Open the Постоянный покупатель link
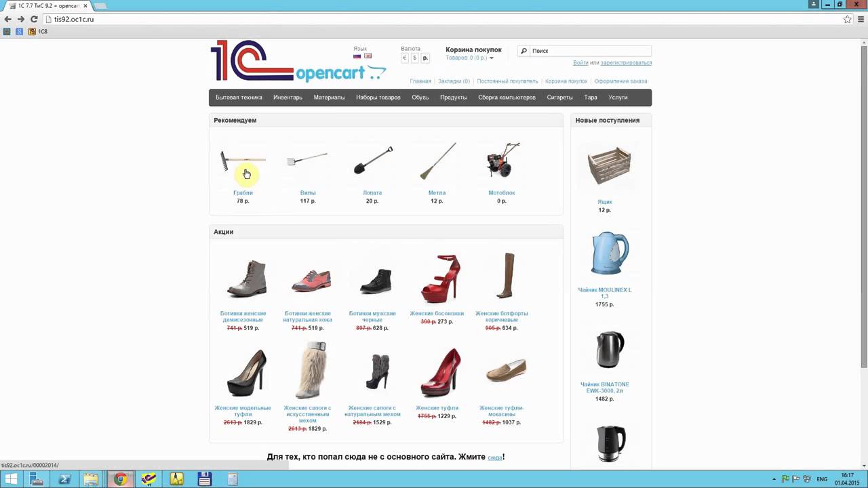The image size is (868, 488). click(x=507, y=81)
